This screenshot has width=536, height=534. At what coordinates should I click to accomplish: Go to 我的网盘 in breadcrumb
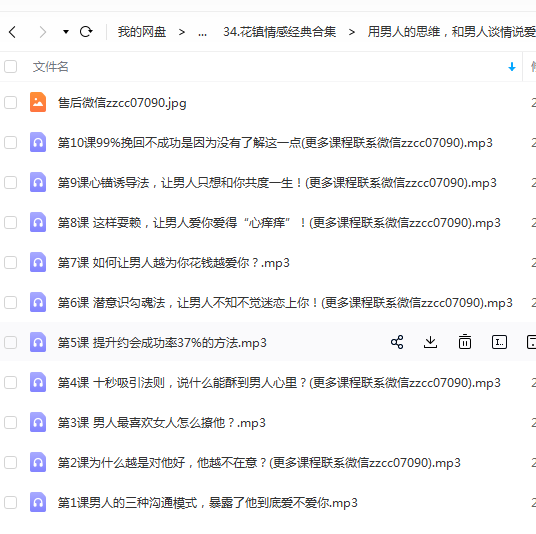coord(142,32)
